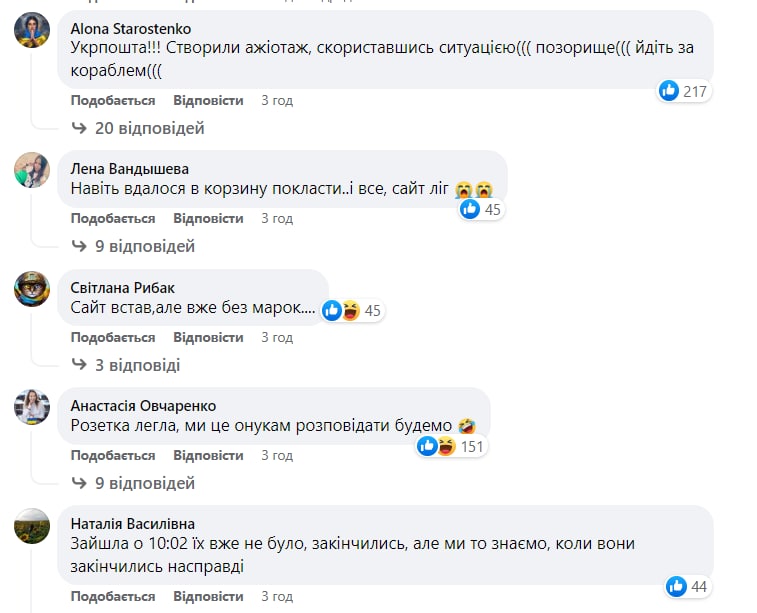757x613 pixels.
Task: Open Анастасія Овчаренко's profile name link
Action: coord(143,405)
